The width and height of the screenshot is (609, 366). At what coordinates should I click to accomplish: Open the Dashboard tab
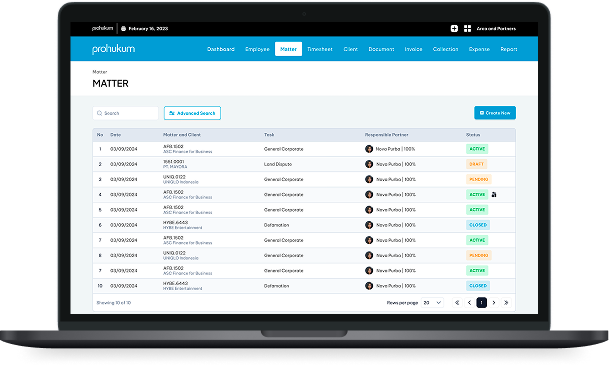[221, 49]
